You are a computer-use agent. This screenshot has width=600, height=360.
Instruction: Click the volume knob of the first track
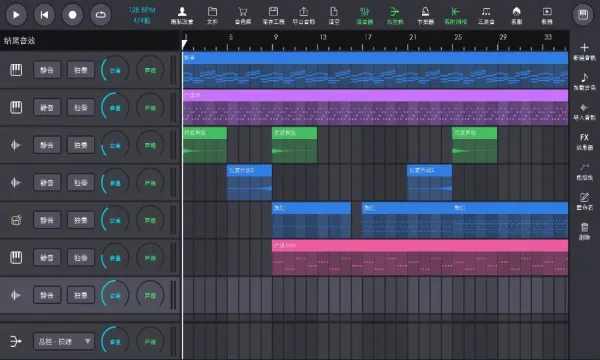pos(115,70)
